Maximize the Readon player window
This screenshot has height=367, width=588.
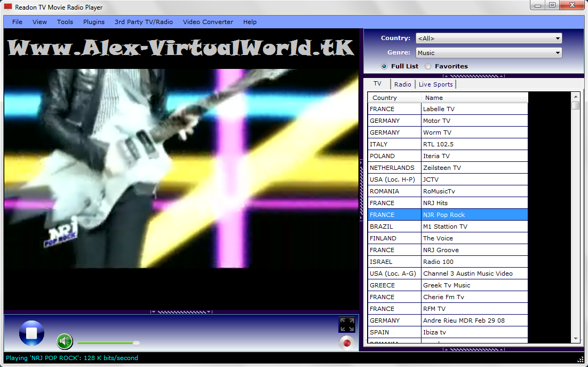(552, 5)
